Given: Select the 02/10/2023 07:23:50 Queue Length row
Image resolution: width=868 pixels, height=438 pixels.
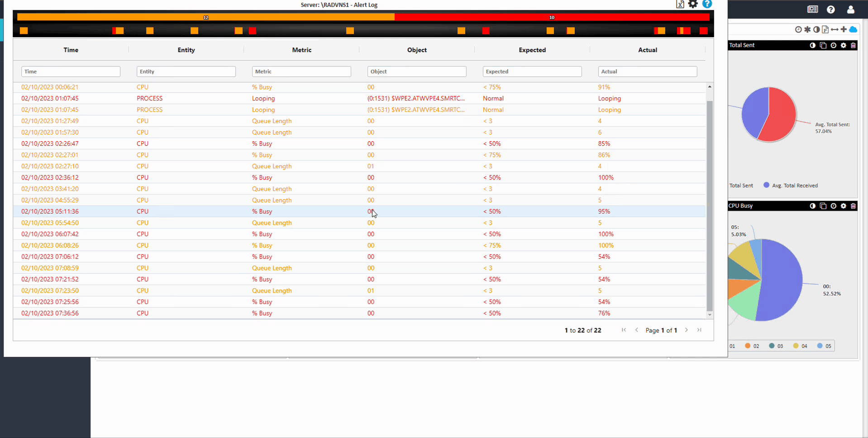Looking at the screenshot, I should pos(359,290).
